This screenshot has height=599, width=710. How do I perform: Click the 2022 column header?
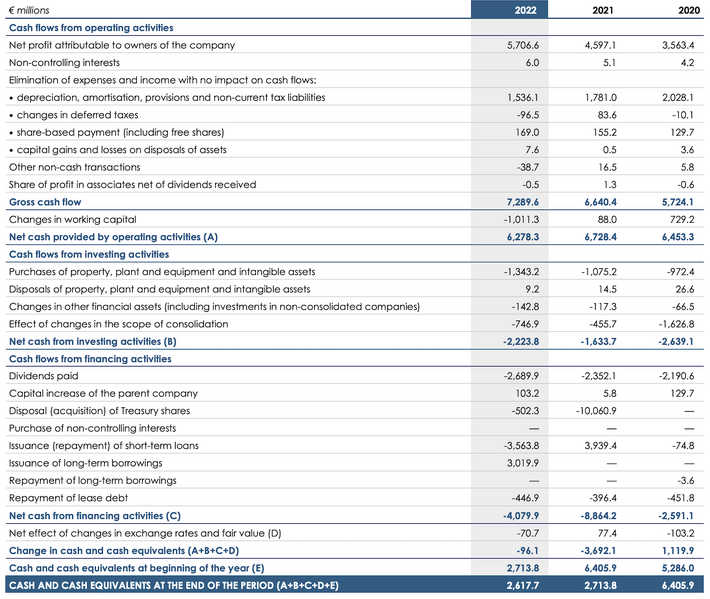point(525,10)
